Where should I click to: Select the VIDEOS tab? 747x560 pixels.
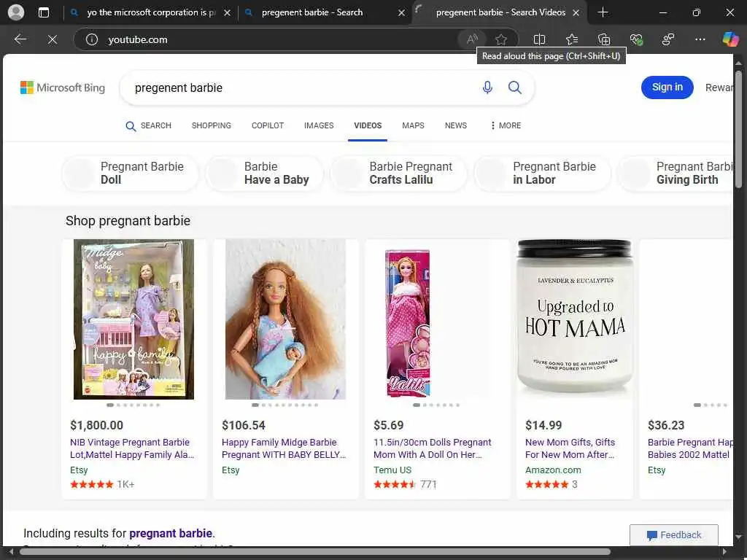pos(368,125)
